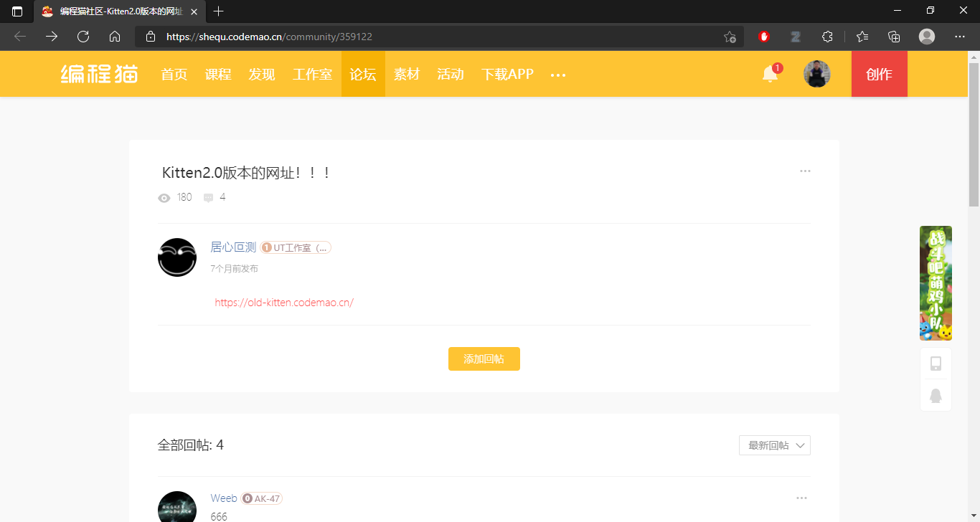980x522 pixels.
Task: Click the 7个月前发布 timestamp
Action: pos(234,269)
